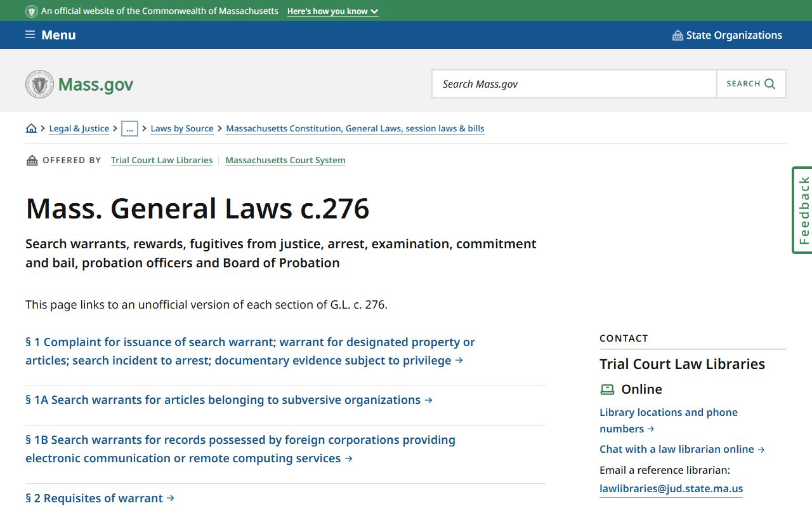Click the State Organizations building icon
812x508 pixels.
(x=678, y=36)
